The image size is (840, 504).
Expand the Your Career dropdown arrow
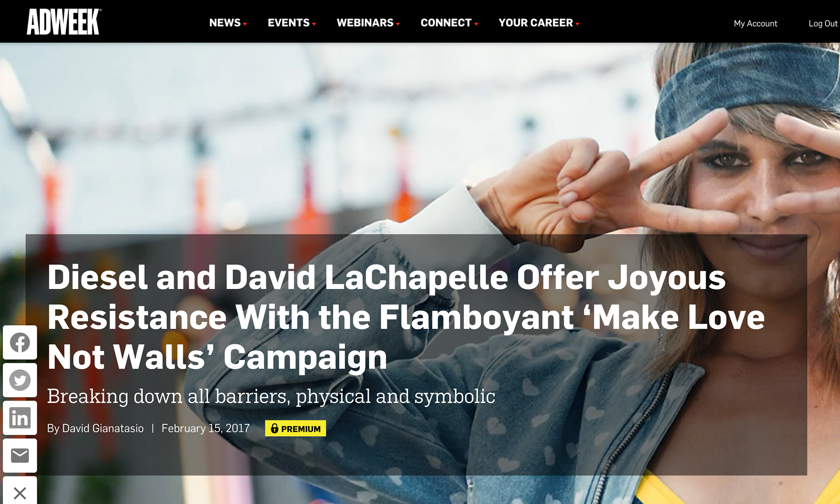577,24
